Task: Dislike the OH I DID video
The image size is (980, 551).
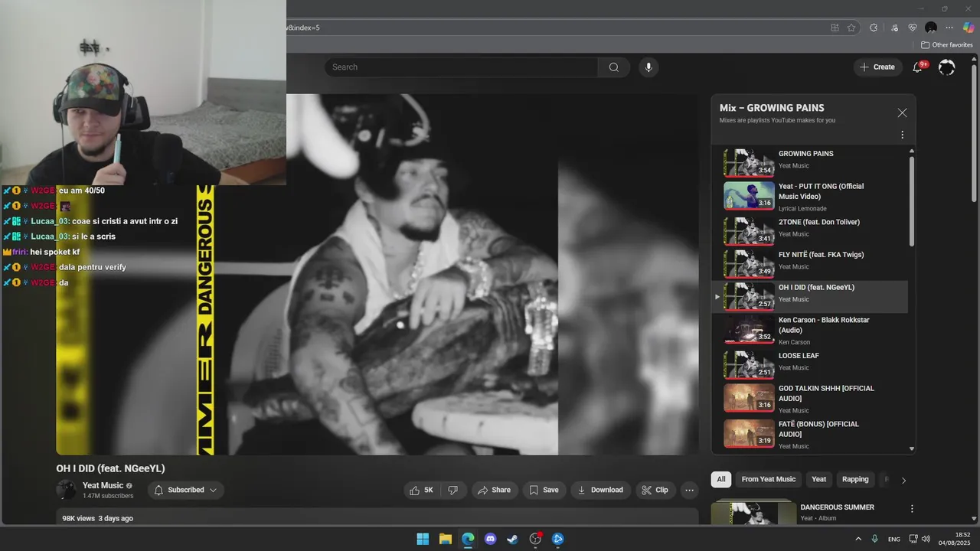Action: (453, 490)
